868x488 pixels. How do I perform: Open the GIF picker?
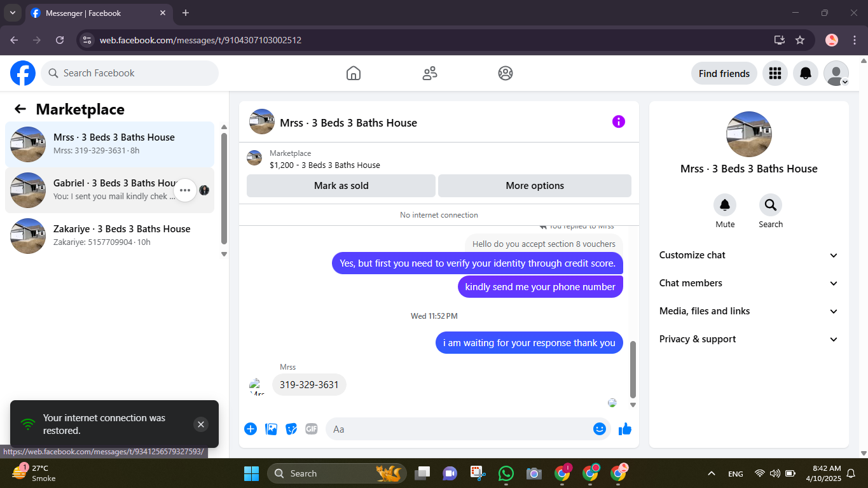point(312,429)
